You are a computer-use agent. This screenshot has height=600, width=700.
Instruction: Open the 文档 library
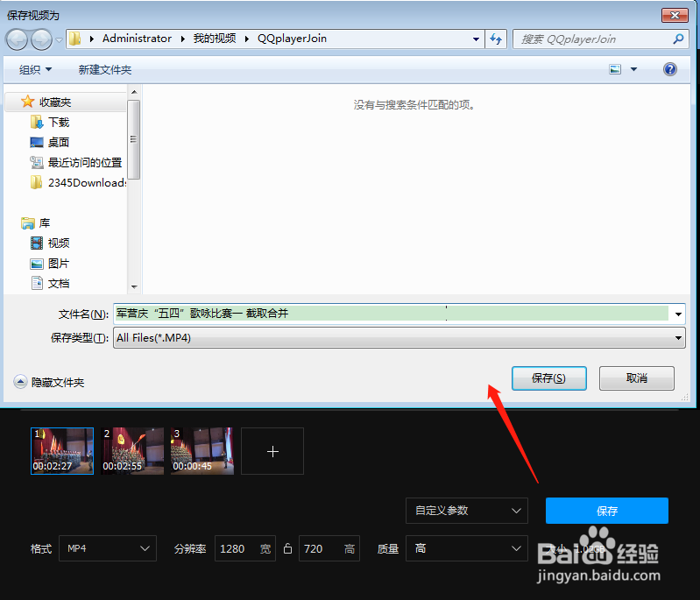pyautogui.click(x=59, y=284)
